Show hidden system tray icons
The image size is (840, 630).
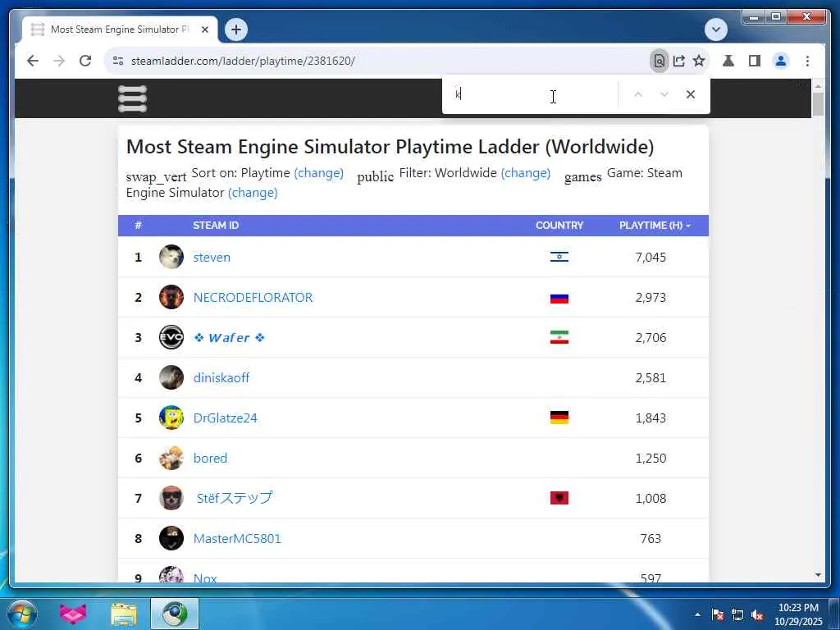click(x=697, y=614)
